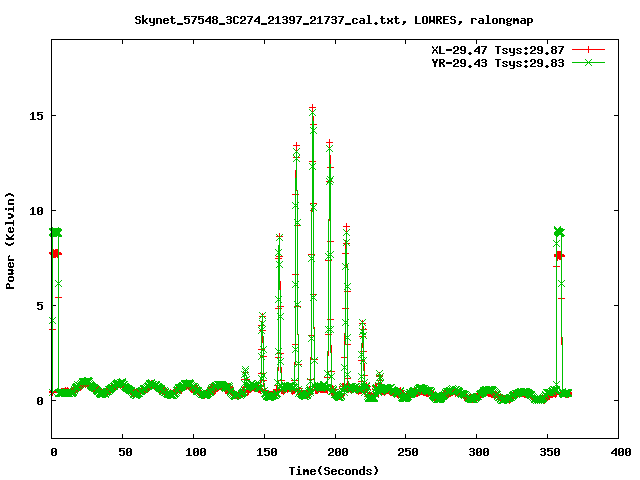Viewport: 640px width, 480px height.
Task: Click the x-axis tick label 150
Action: (x=267, y=452)
